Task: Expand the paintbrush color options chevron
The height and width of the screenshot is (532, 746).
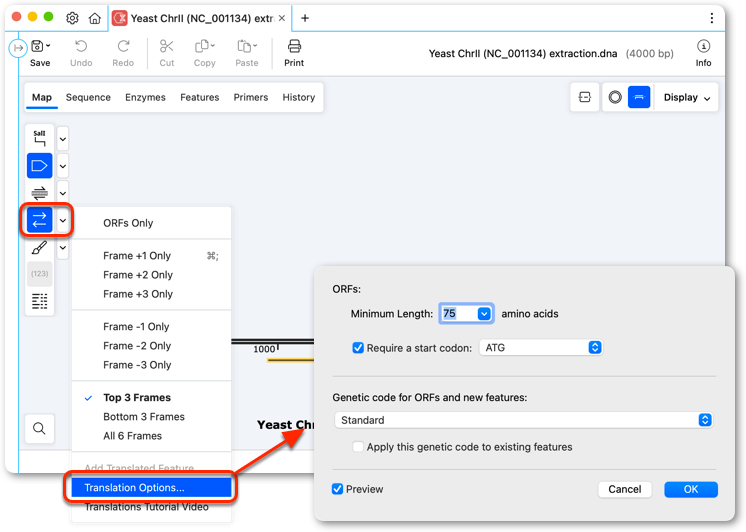Action: click(x=63, y=248)
